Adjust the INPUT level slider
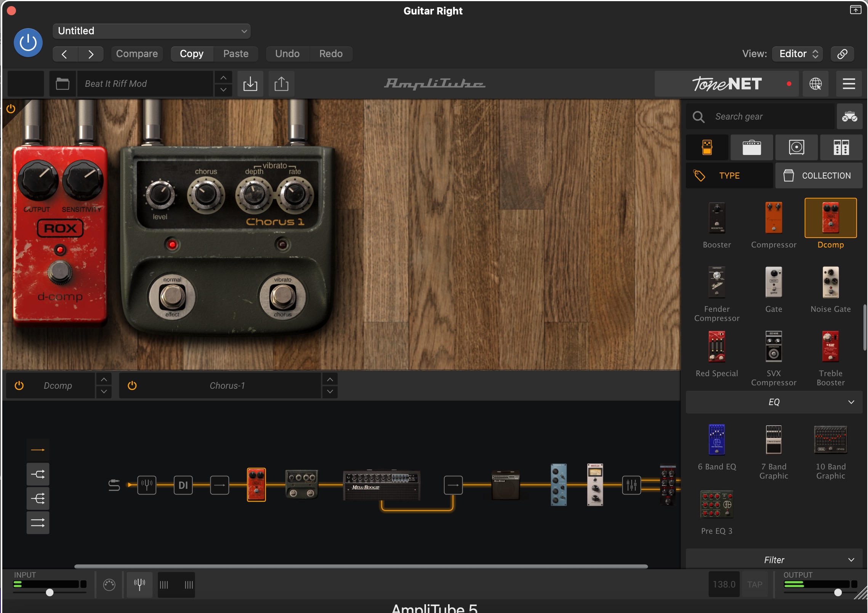The width and height of the screenshot is (868, 613). coord(50,592)
